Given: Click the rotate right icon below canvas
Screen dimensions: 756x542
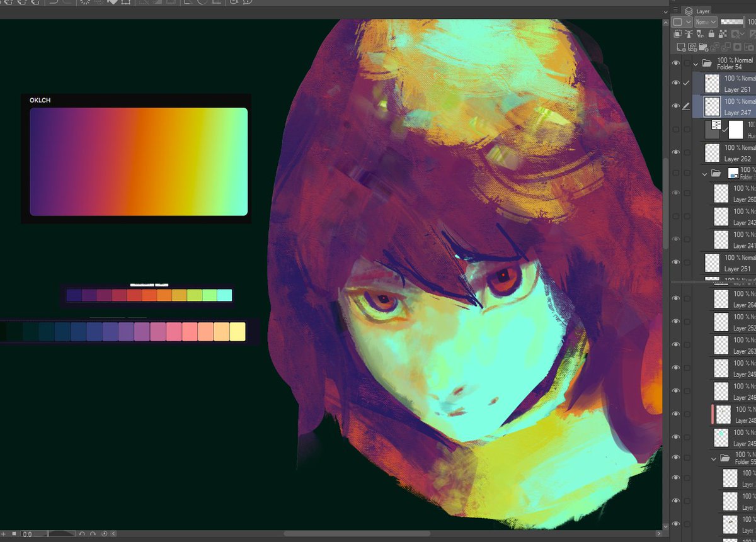Looking at the screenshot, I should [93, 534].
